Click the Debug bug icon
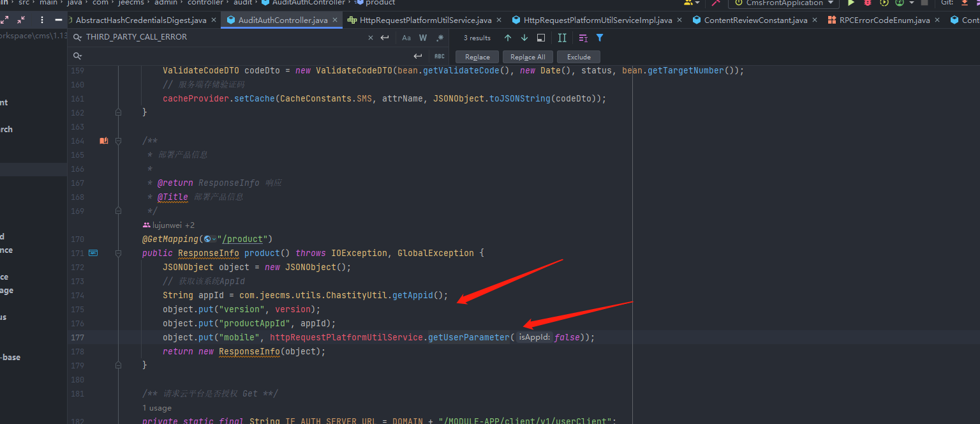 pos(867,3)
